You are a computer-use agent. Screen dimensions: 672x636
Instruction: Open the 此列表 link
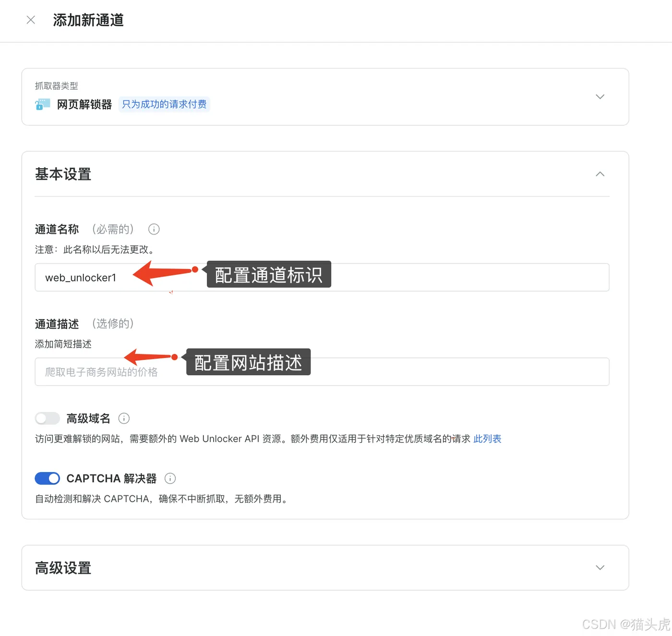[487, 439]
